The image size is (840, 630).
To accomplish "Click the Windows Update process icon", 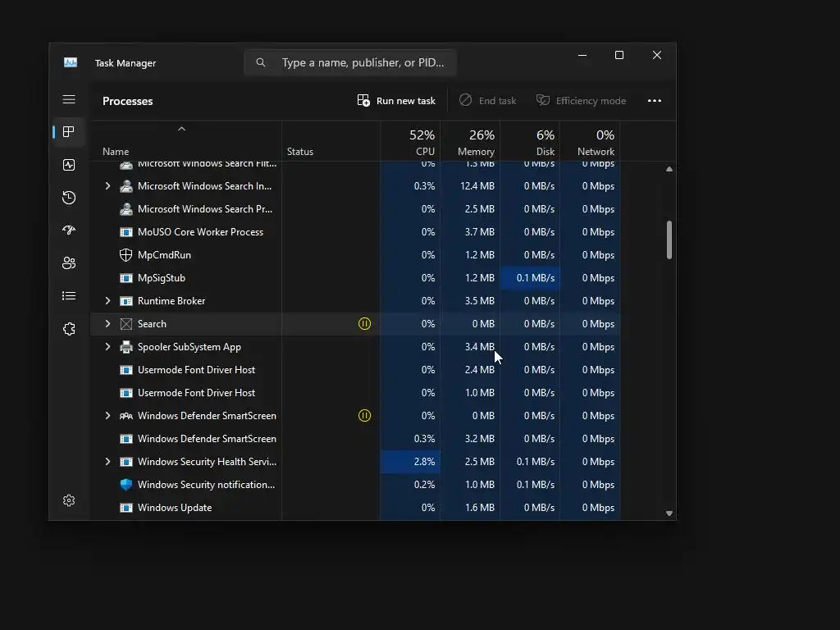I will pos(126,508).
